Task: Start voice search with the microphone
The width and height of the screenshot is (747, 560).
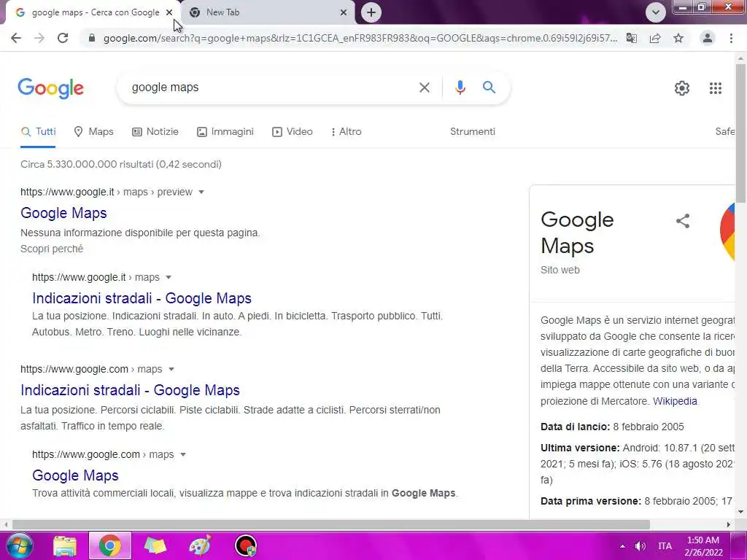Action: pos(460,87)
